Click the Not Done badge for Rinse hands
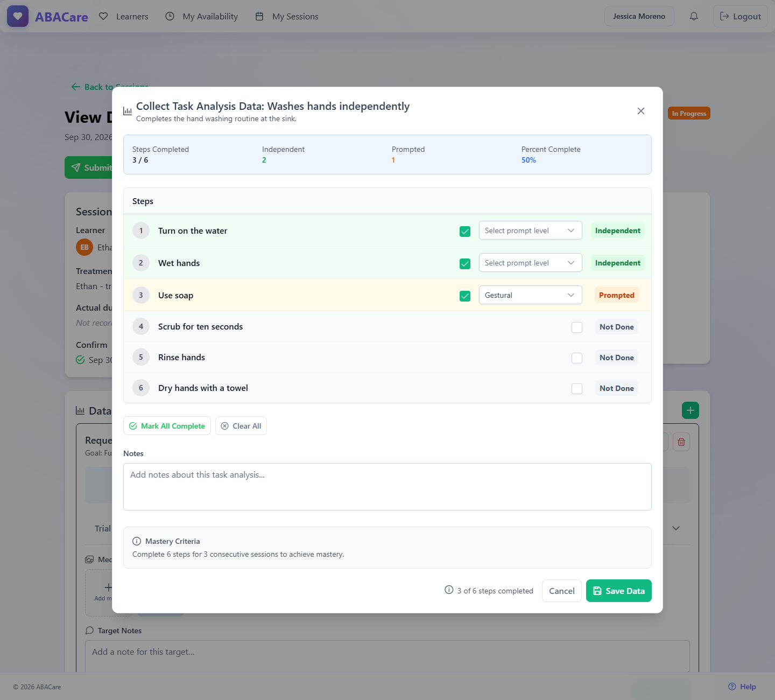 pyautogui.click(x=617, y=358)
